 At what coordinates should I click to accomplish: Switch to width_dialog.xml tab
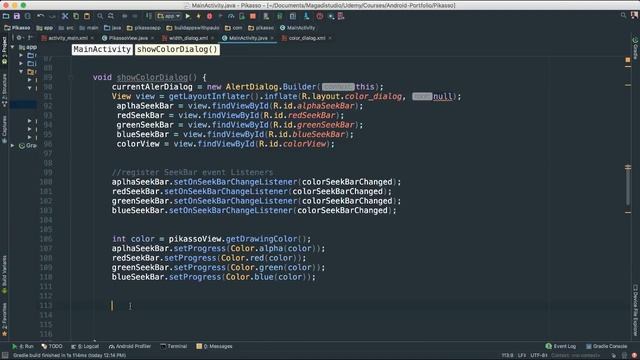188,38
